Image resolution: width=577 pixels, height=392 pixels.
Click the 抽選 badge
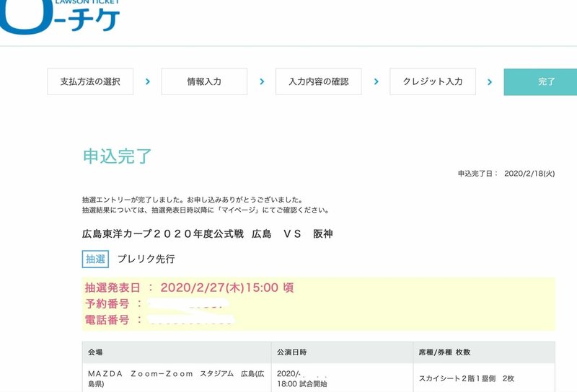click(95, 259)
